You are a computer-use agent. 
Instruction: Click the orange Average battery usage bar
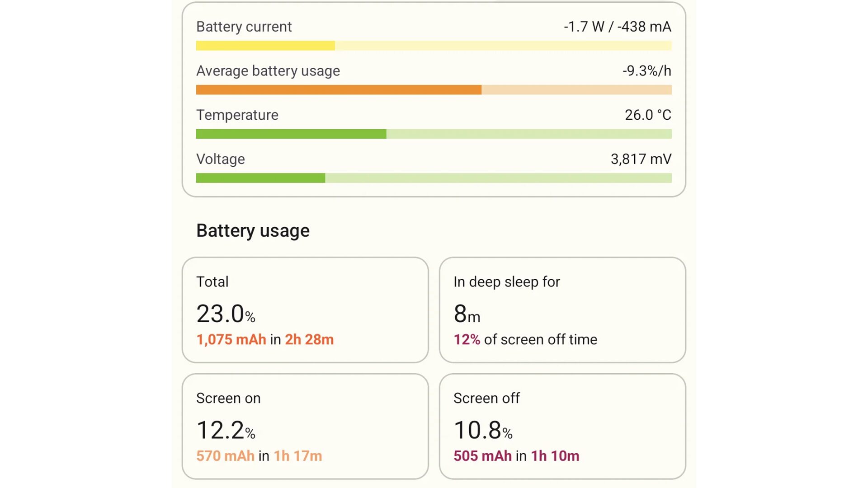click(x=434, y=90)
